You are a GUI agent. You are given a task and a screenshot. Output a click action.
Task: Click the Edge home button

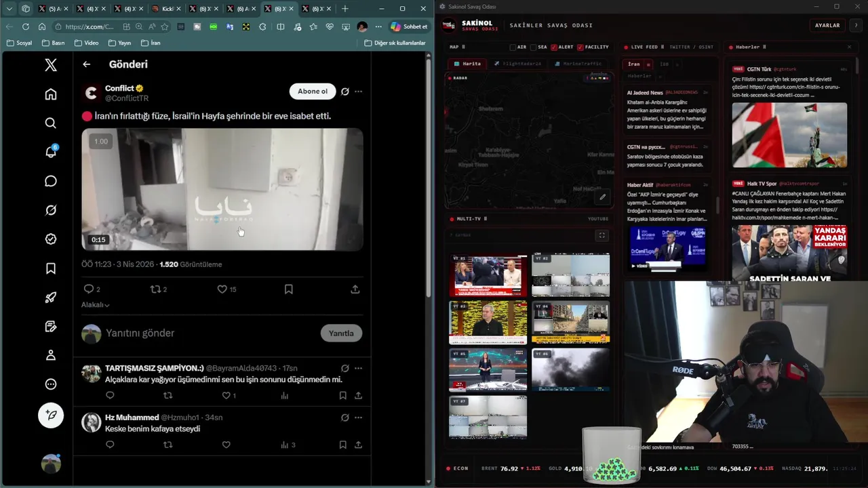click(x=42, y=26)
